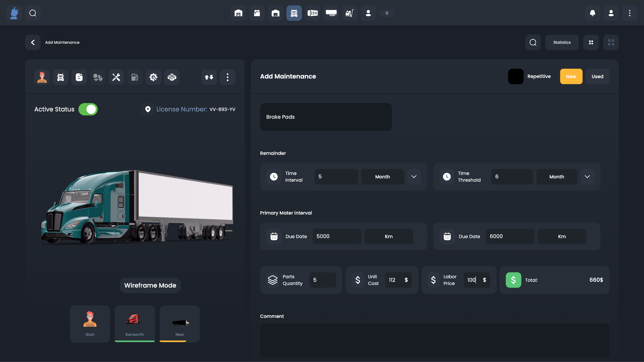The width and height of the screenshot is (644, 362).
Task: Switch to large grid view
Action: (611, 42)
